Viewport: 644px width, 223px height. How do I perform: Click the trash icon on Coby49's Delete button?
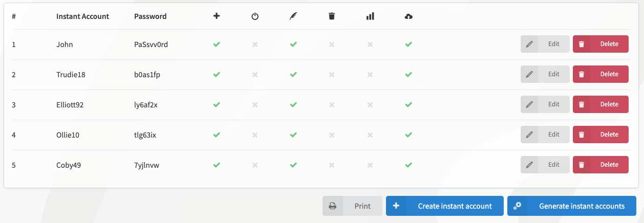coord(582,165)
